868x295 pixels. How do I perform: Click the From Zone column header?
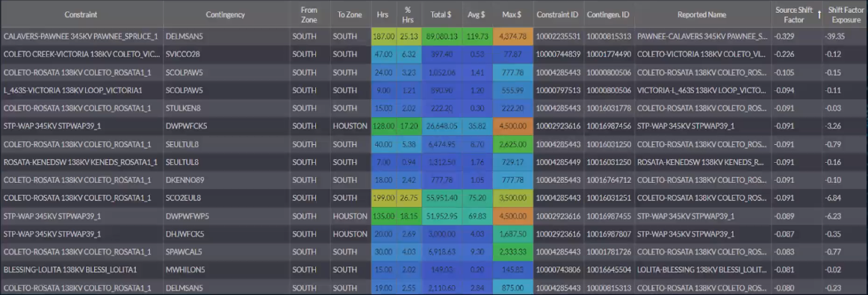[x=309, y=14]
